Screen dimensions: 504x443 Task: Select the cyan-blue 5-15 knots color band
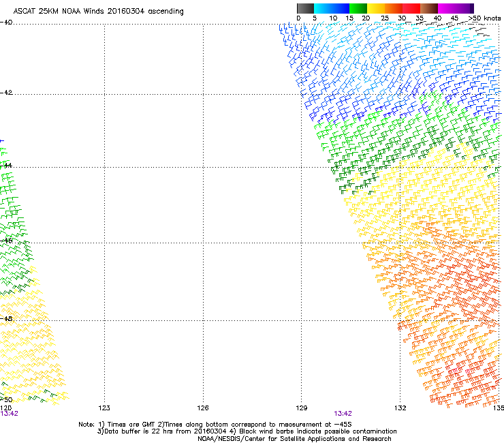coord(332,8)
